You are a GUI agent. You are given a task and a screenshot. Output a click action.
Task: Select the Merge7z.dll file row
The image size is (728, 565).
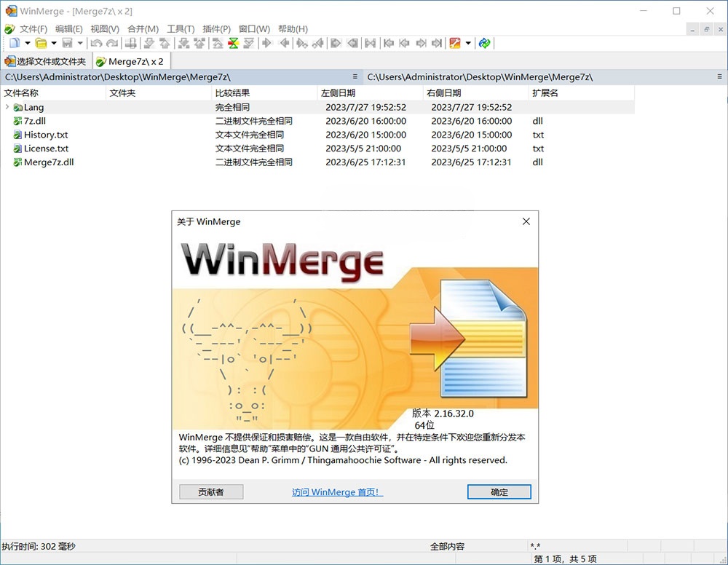point(317,162)
